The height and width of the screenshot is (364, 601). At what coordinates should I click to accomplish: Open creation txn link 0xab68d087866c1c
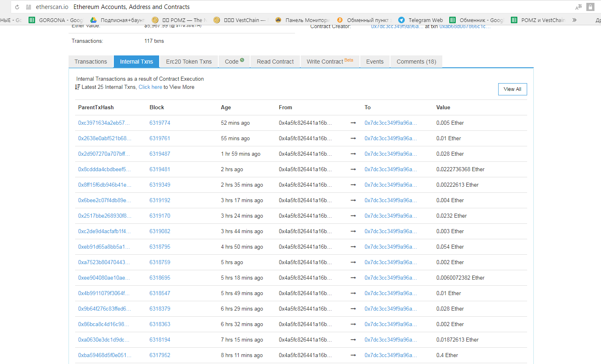(465, 26)
